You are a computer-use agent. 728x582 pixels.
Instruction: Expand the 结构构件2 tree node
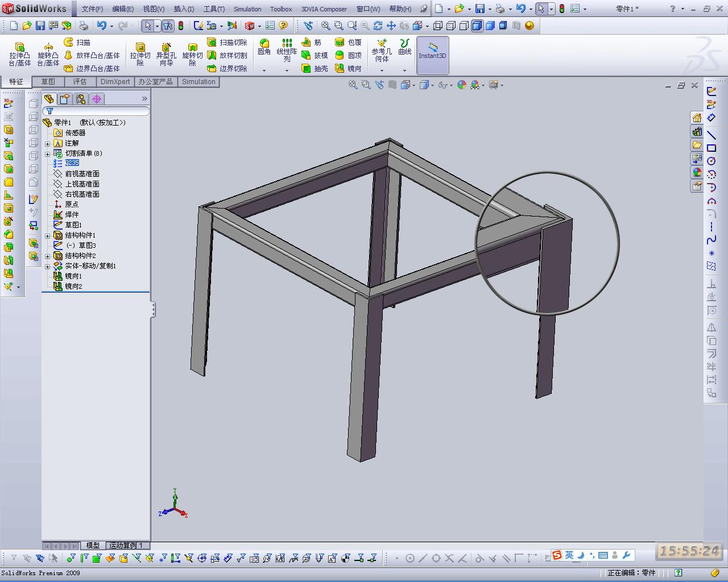pyautogui.click(x=48, y=256)
